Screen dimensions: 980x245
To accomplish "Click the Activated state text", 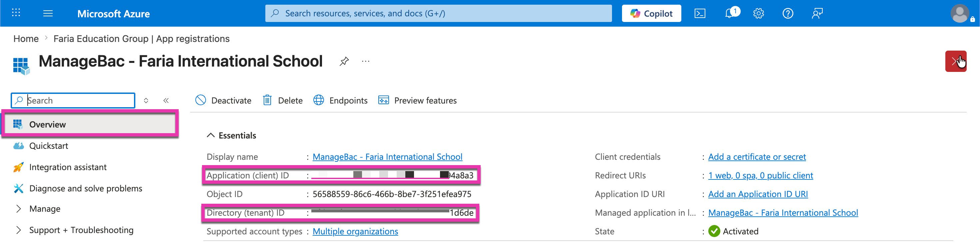I will click(x=740, y=231).
